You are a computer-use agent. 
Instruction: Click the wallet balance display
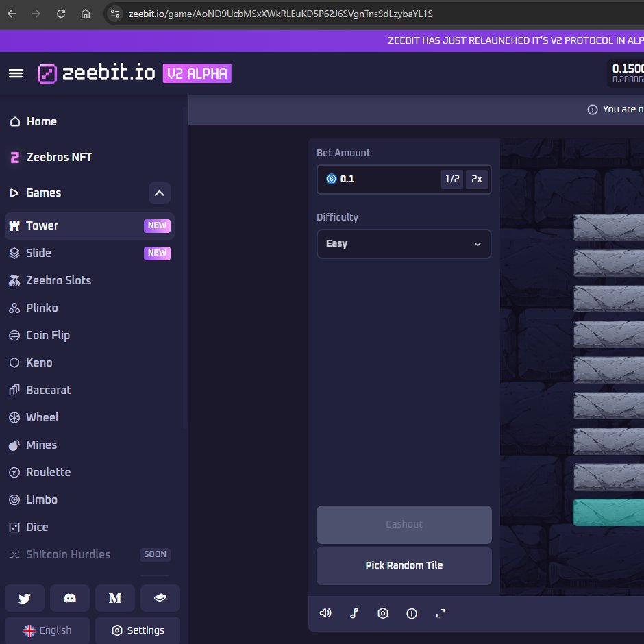pyautogui.click(x=626, y=73)
